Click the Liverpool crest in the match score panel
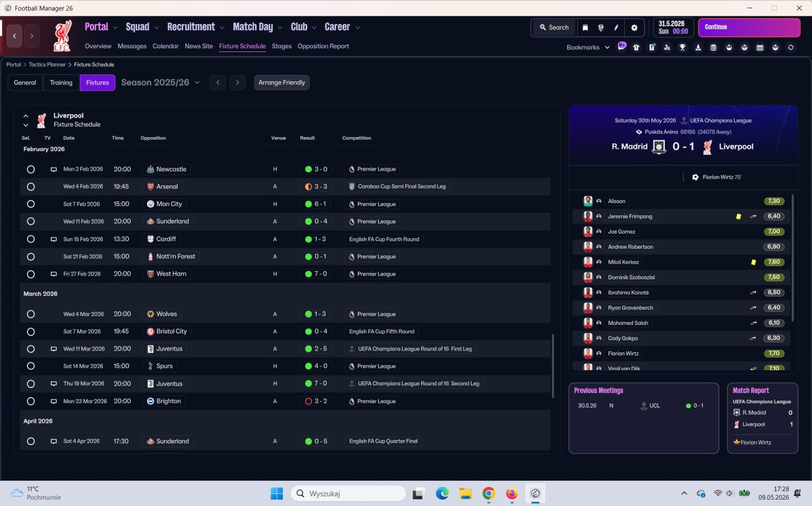The height and width of the screenshot is (506, 812). point(708,147)
